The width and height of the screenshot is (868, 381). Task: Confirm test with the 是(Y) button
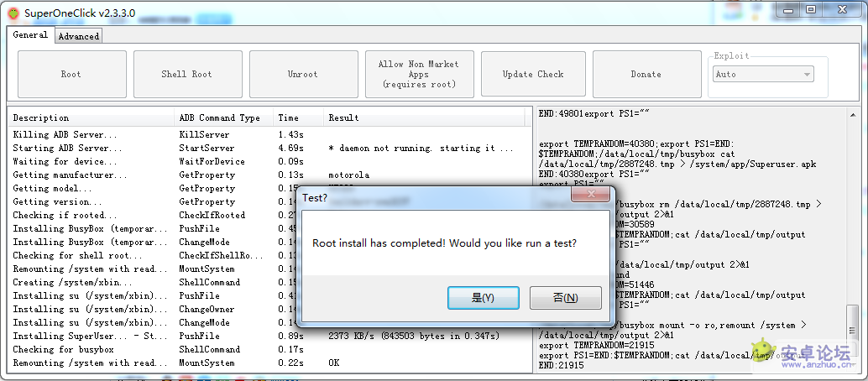coord(483,298)
